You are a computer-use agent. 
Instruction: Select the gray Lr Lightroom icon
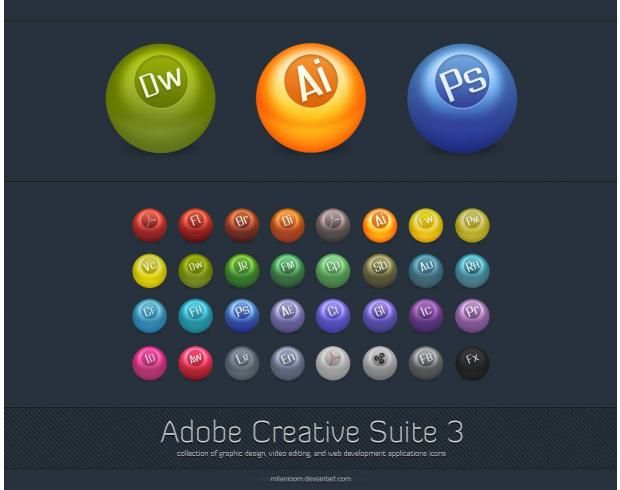(242, 363)
